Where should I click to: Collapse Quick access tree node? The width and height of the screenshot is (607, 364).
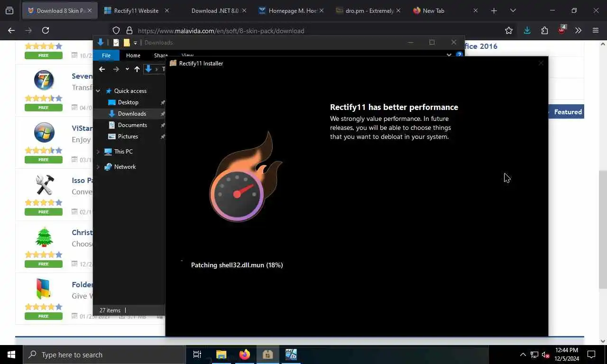point(98,91)
